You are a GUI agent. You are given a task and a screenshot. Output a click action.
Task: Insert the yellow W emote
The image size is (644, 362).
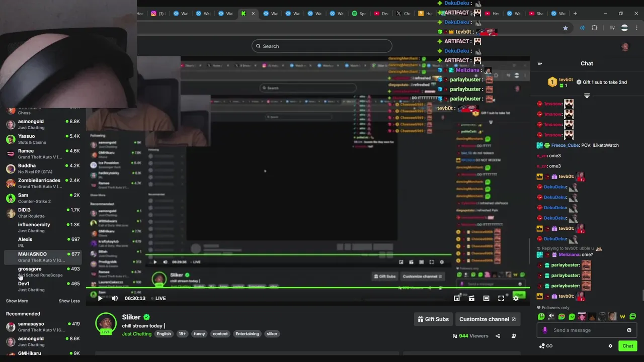[622, 317]
